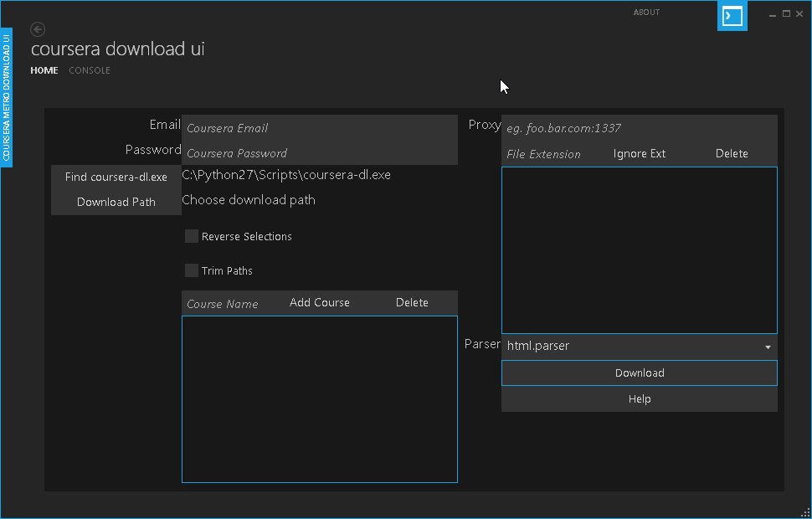Click the Proxy input field

coord(639,128)
